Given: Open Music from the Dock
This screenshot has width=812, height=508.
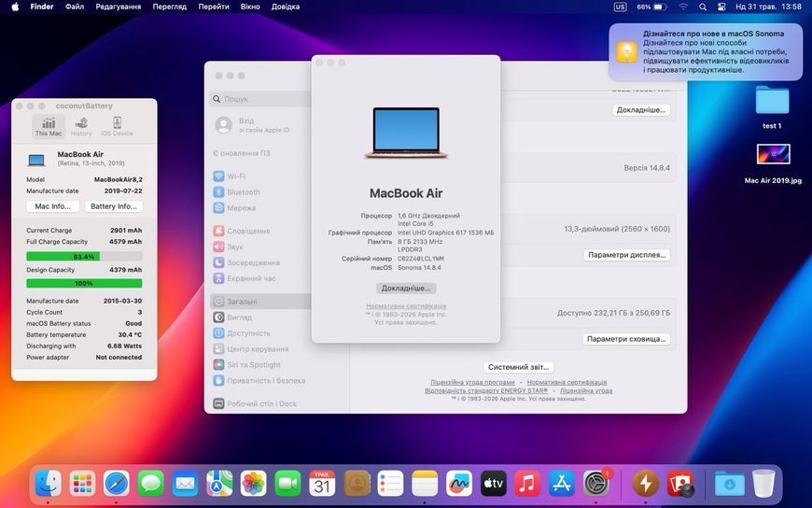Looking at the screenshot, I should [x=527, y=484].
